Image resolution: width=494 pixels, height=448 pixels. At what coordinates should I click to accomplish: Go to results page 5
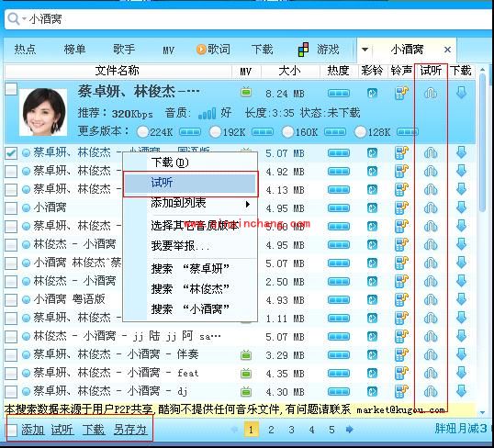pyautogui.click(x=331, y=430)
